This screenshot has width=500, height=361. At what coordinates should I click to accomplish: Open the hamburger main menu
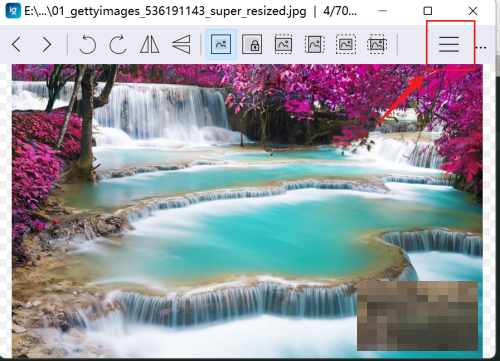coord(449,45)
